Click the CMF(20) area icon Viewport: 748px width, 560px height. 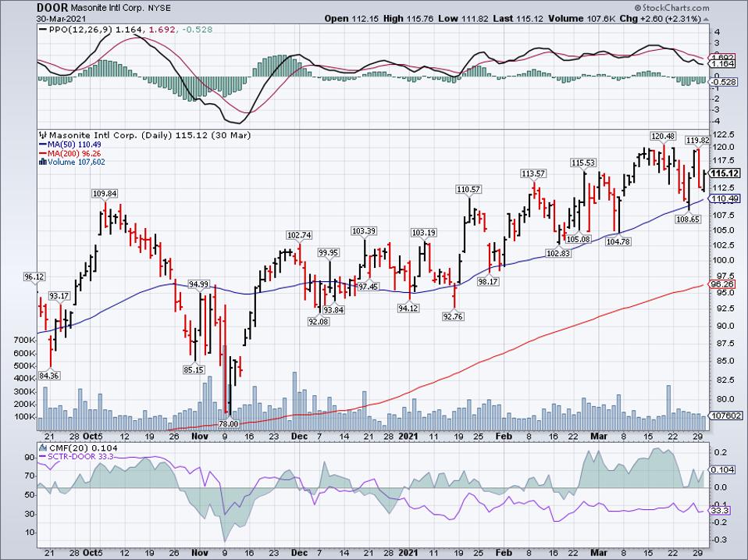43,448
